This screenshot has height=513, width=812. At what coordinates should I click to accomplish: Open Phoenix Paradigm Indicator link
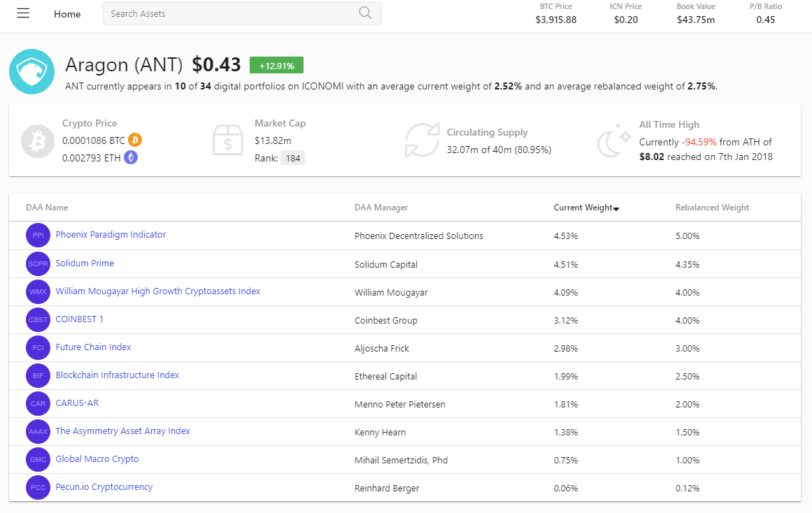pyautogui.click(x=111, y=235)
